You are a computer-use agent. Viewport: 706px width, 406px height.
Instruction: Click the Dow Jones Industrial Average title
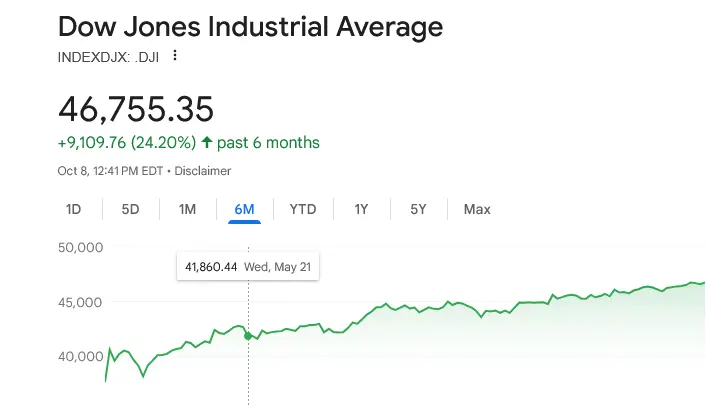click(250, 25)
